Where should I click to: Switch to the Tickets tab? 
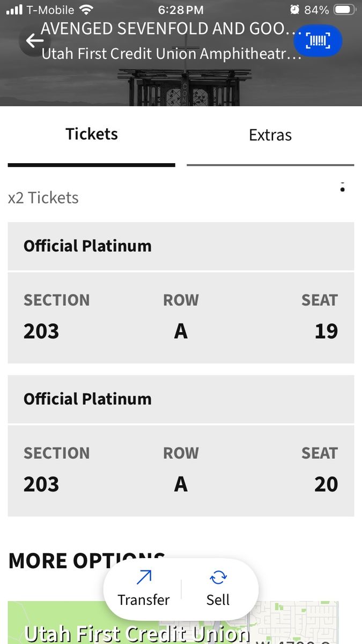click(92, 134)
